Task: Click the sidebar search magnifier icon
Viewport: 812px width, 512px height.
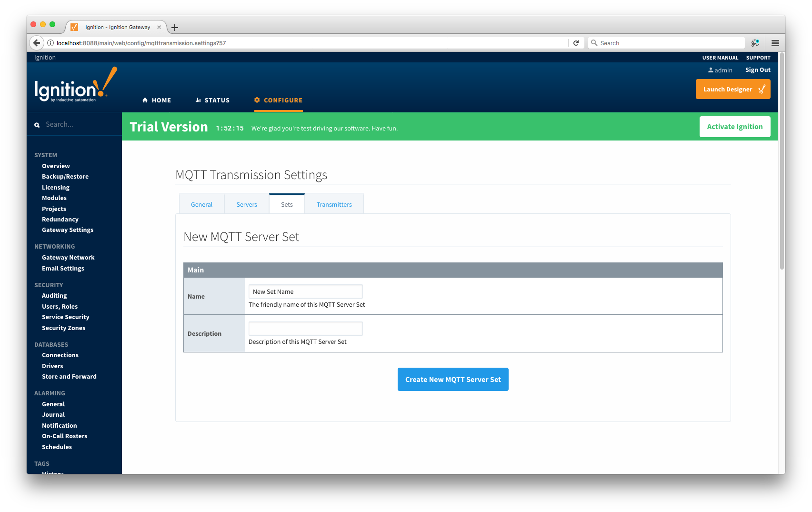Action: click(37, 125)
